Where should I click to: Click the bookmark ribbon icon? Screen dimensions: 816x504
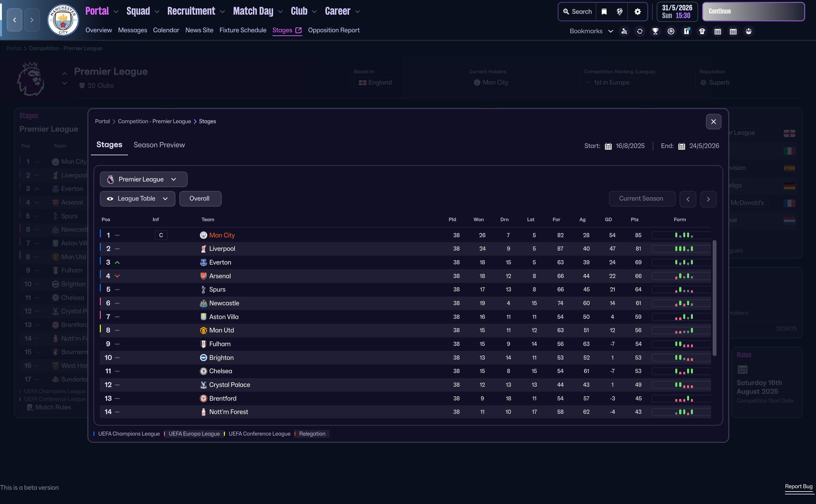pos(604,12)
